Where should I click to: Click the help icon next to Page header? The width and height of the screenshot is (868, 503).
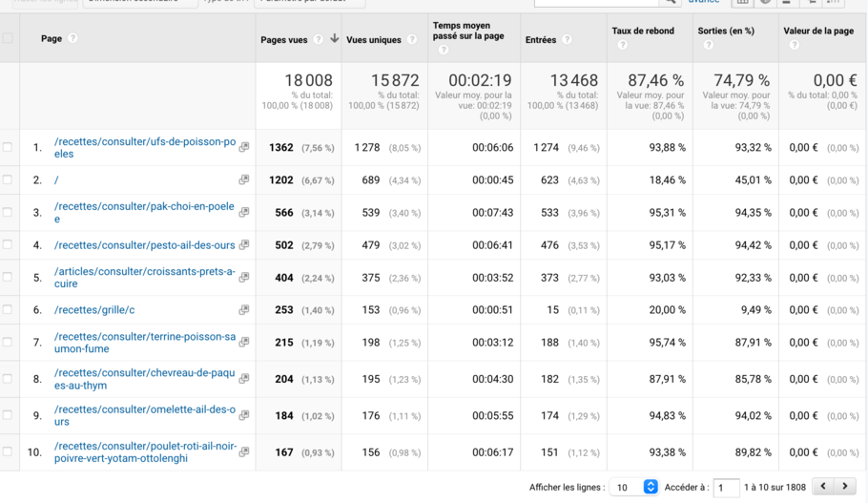(x=72, y=39)
